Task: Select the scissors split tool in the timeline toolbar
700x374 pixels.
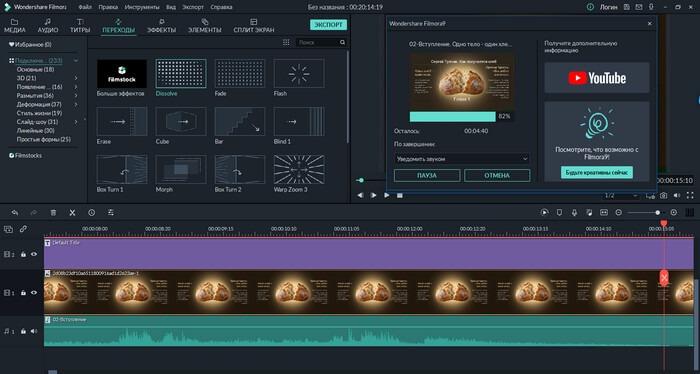Action: pyautogui.click(x=72, y=213)
